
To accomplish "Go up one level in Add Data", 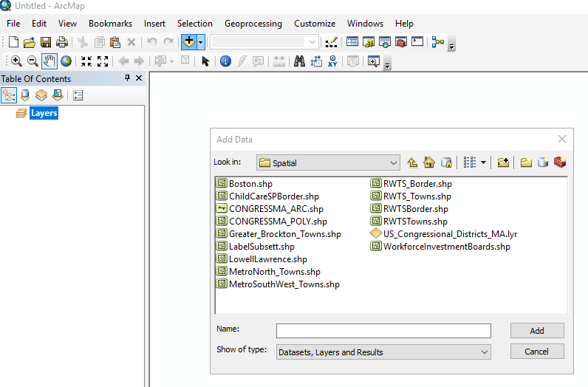I will coord(412,162).
